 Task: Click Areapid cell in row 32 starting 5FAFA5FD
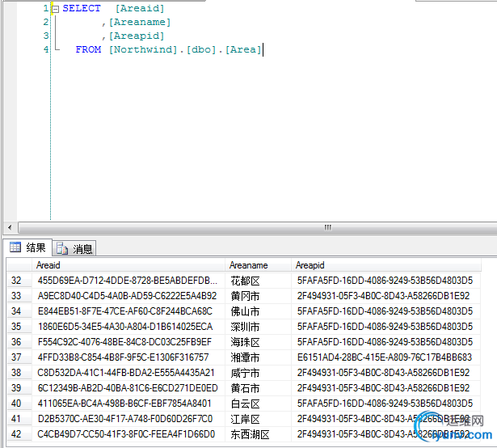click(386, 281)
